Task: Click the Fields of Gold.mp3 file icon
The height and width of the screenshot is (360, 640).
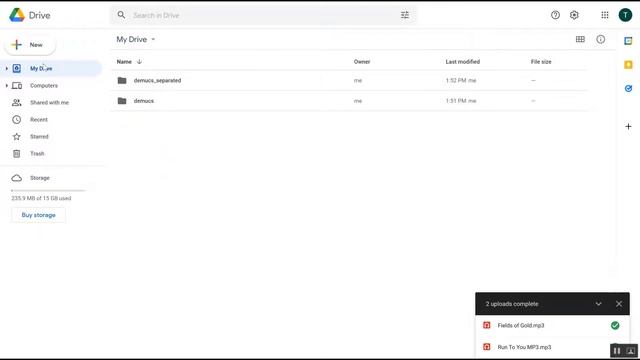Action: click(x=487, y=325)
